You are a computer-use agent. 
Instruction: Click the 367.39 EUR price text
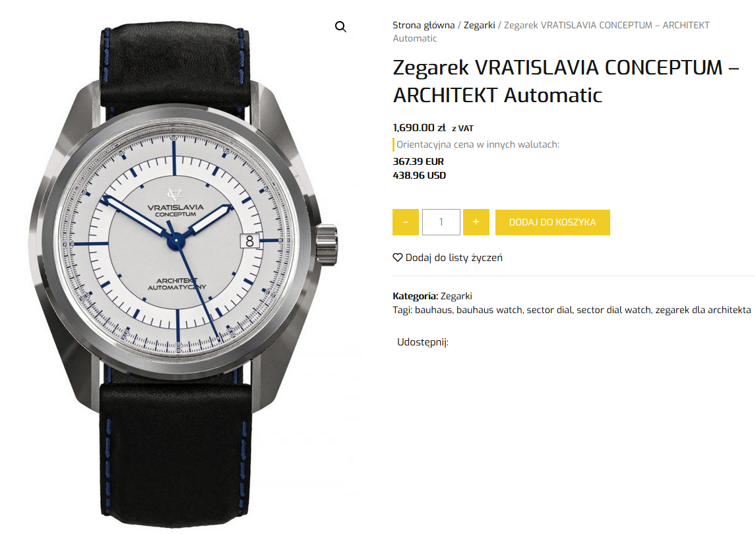[x=418, y=162]
